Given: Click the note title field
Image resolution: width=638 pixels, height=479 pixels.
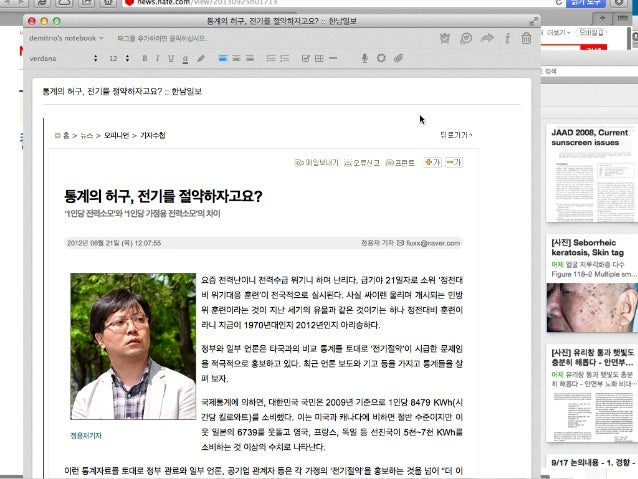Looking at the screenshot, I should point(281,92).
